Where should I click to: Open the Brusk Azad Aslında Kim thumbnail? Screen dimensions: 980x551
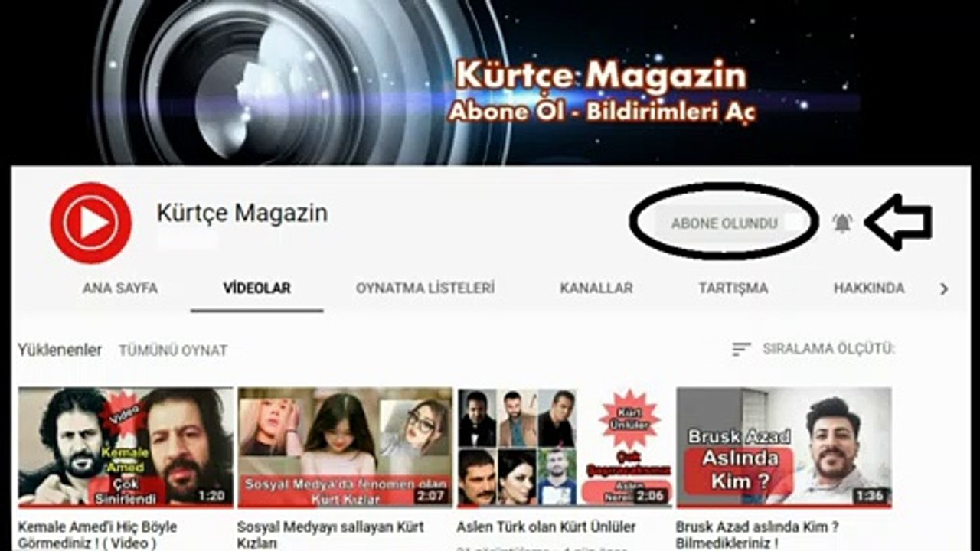(784, 447)
